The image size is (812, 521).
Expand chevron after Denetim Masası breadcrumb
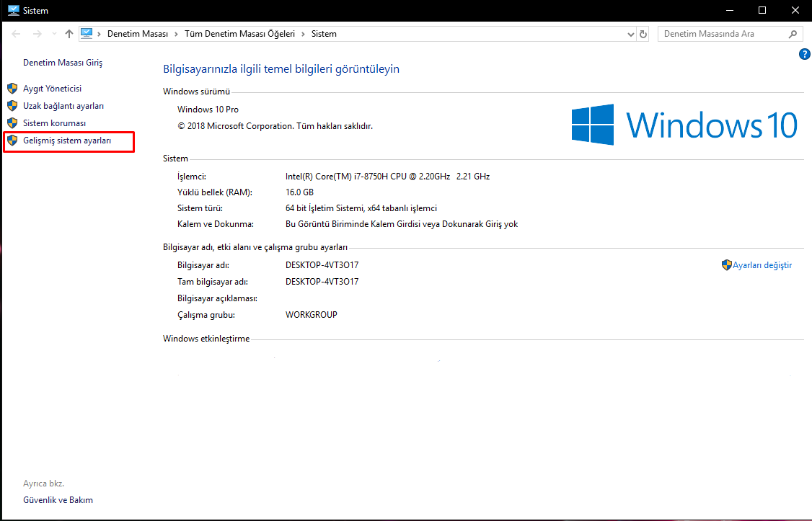click(176, 34)
